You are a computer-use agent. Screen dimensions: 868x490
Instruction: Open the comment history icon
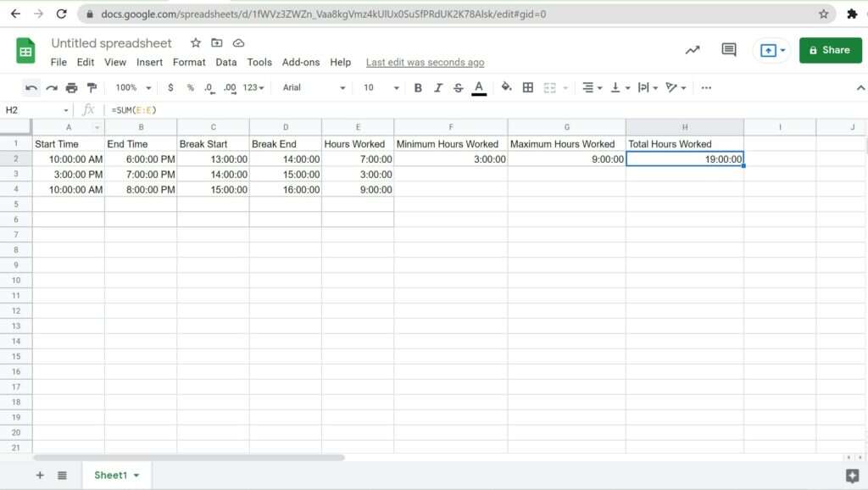[x=729, y=50]
